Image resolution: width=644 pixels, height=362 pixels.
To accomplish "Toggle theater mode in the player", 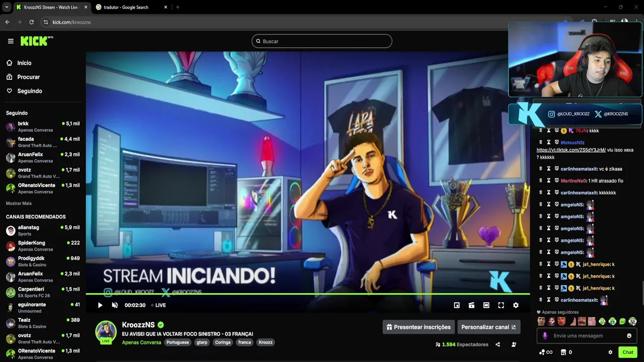I will coord(486,305).
